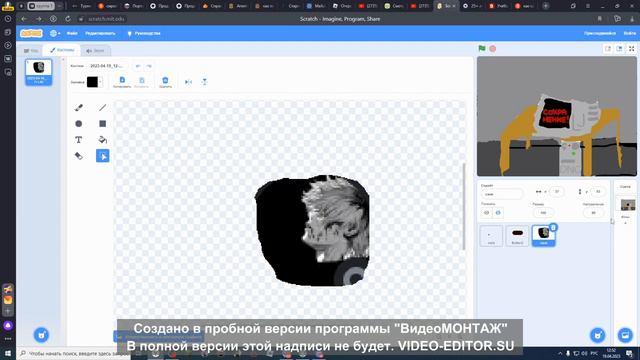Screen dimensions: 640x360
Task: Click the Choose a Costume round button
Action: pyautogui.click(x=41, y=335)
